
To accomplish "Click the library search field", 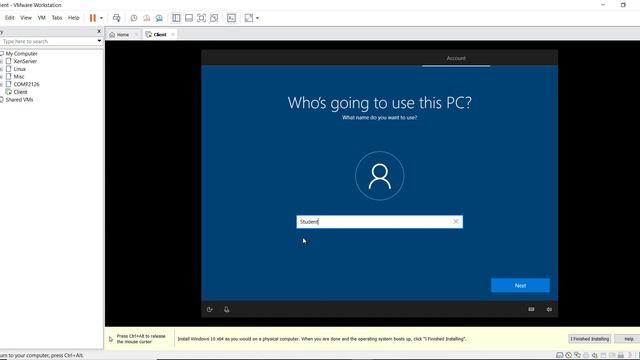I will (x=48, y=41).
